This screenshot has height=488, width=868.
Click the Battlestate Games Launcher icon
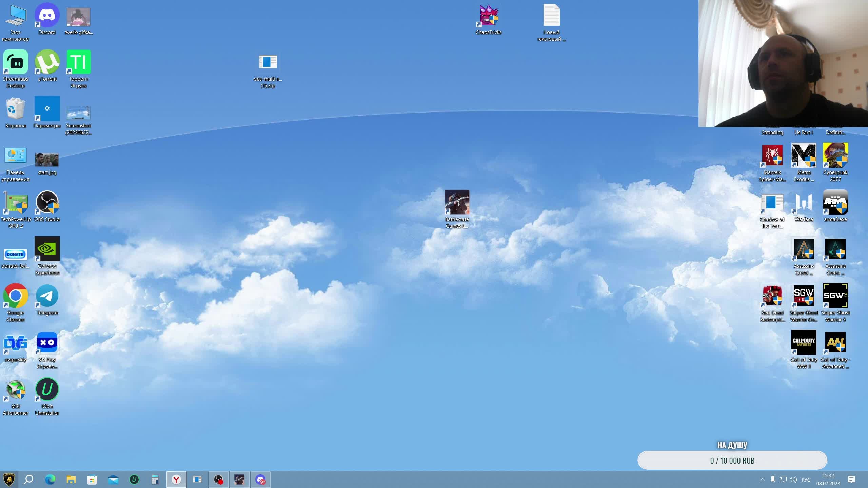click(x=457, y=203)
